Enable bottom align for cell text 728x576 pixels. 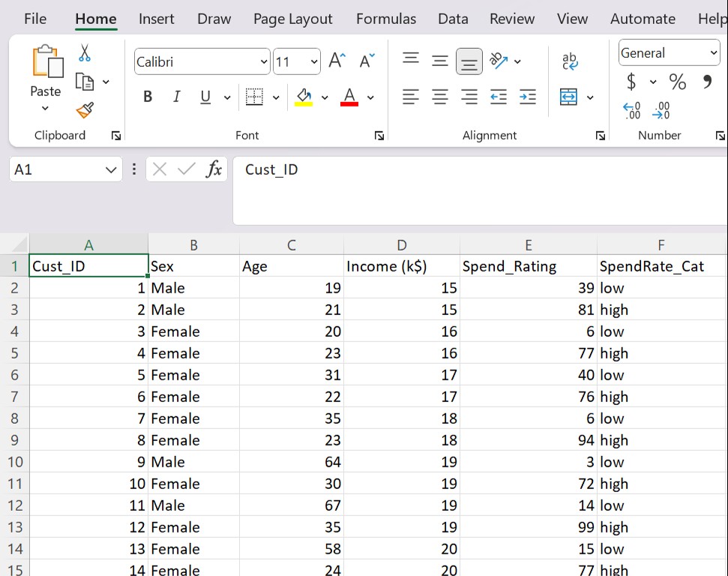(469, 61)
